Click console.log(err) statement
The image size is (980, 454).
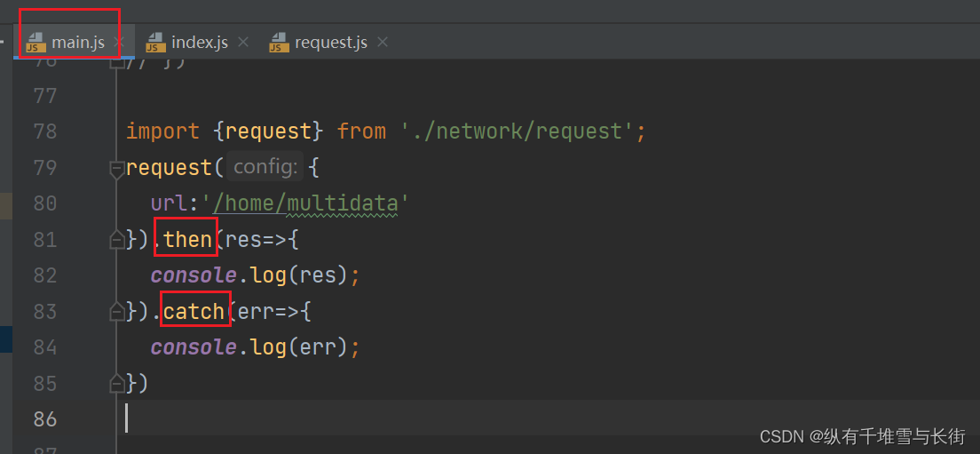click(x=255, y=347)
